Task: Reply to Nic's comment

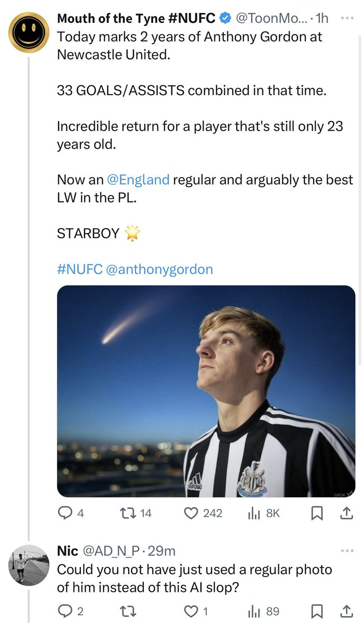Action: pyautogui.click(x=71, y=611)
